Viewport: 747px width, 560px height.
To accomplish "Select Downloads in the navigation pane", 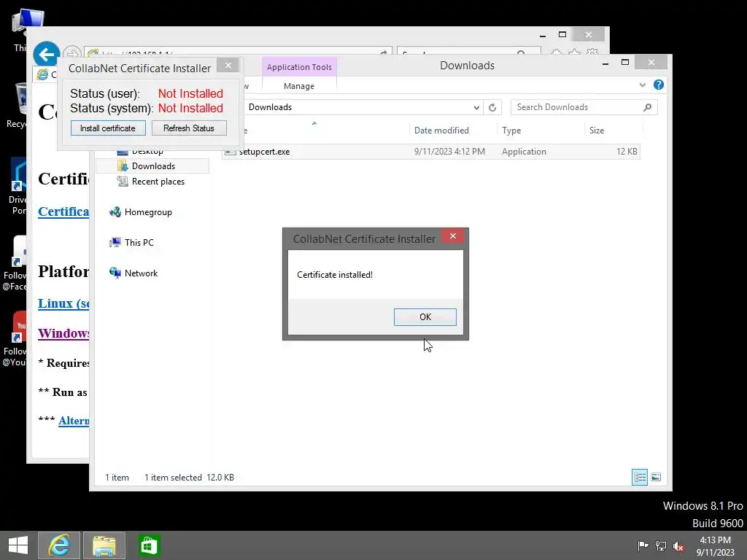I will pos(153,166).
